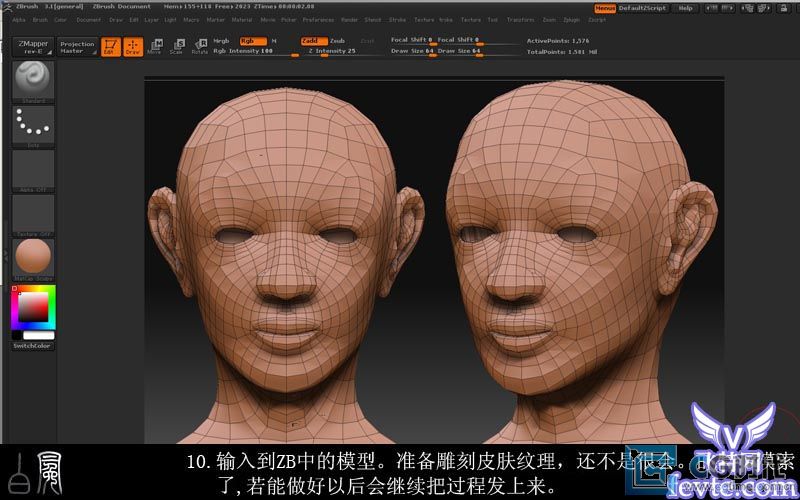
Task: Adjust the Rgb Intensity slider
Action: (x=256, y=52)
